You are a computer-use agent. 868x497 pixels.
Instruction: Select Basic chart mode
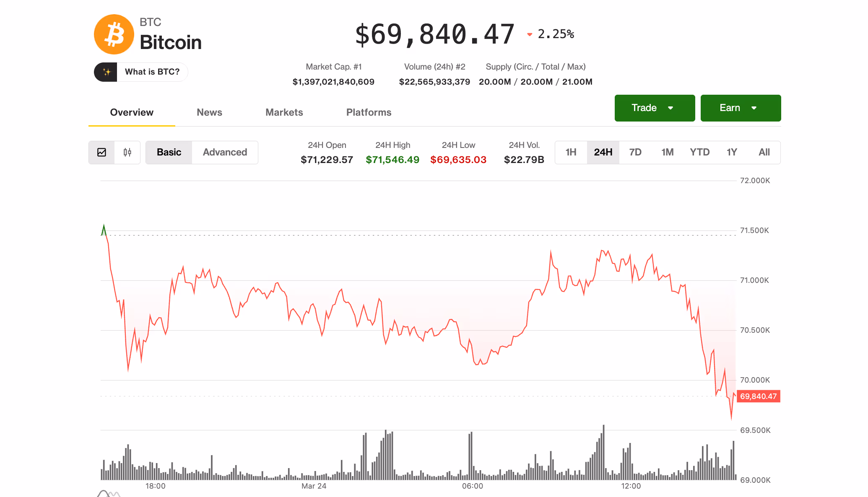tap(169, 153)
